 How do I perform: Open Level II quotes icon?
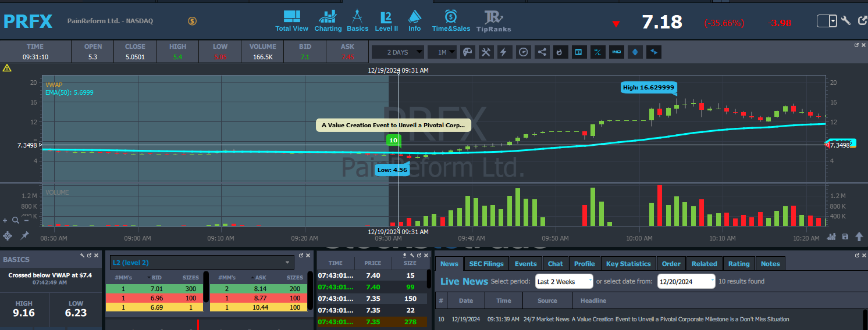pyautogui.click(x=386, y=20)
